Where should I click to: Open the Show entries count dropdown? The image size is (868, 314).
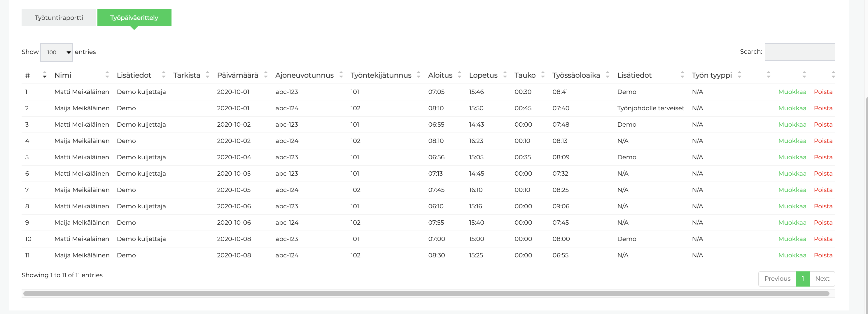pos(57,52)
